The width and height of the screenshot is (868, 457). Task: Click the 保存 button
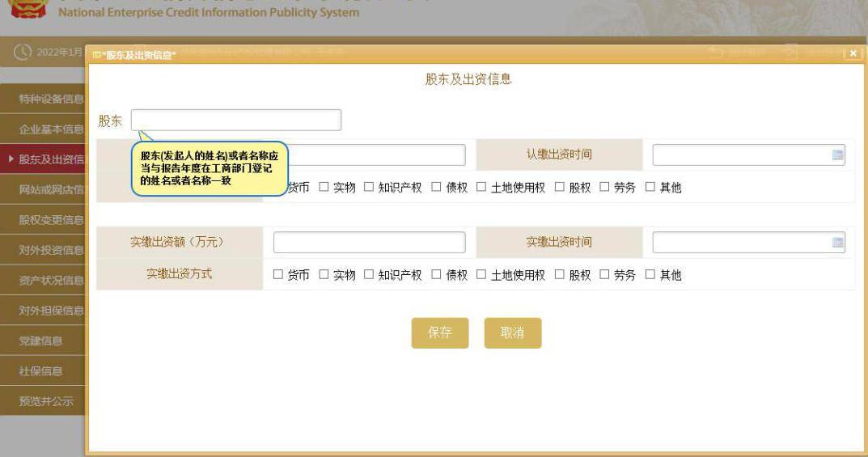coord(440,333)
